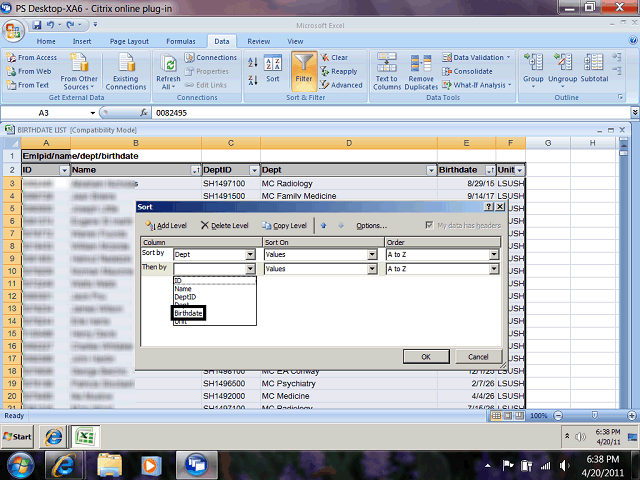Move sort level up arrow

coord(324,225)
